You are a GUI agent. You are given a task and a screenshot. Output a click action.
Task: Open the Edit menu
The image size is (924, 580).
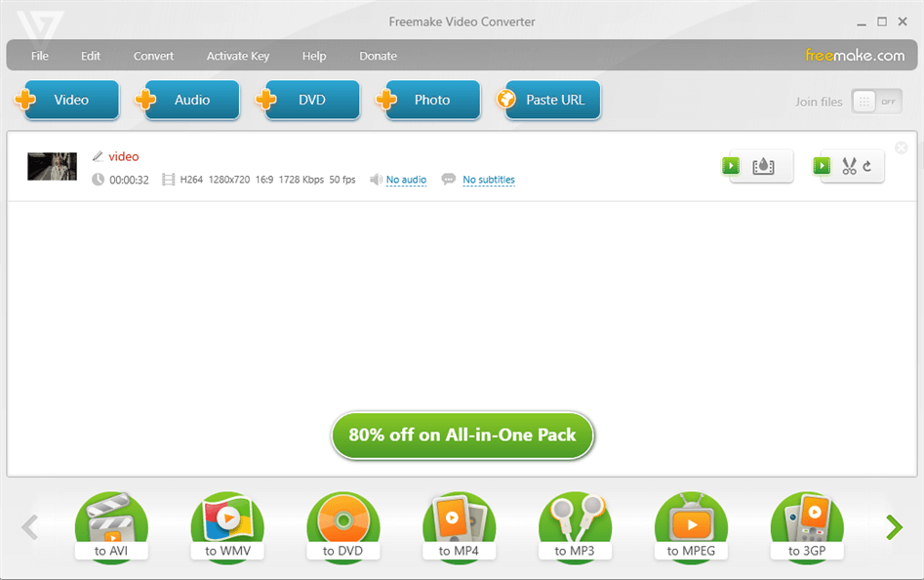click(90, 56)
